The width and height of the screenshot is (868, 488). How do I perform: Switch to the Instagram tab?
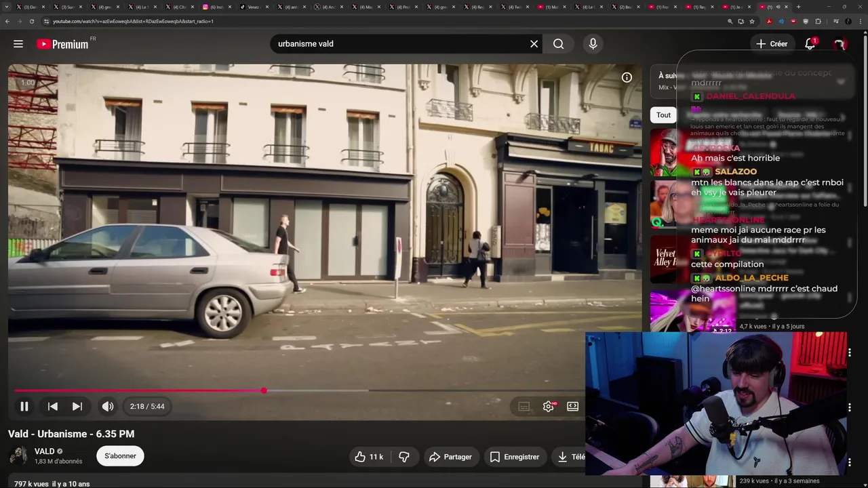click(x=217, y=7)
